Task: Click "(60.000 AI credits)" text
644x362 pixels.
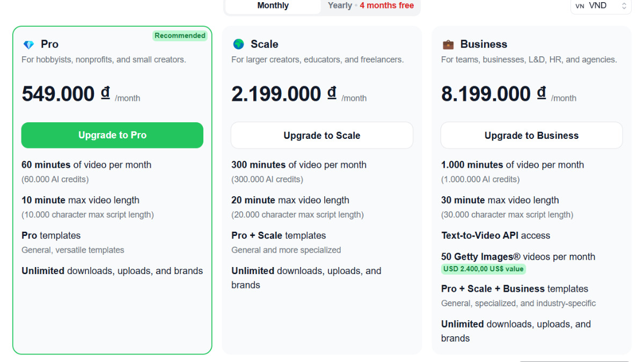Action: point(55,179)
